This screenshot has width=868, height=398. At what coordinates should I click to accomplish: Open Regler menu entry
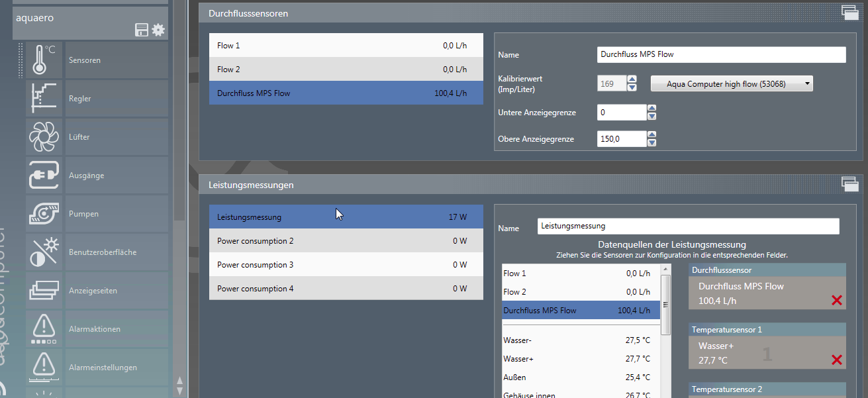pyautogui.click(x=117, y=98)
